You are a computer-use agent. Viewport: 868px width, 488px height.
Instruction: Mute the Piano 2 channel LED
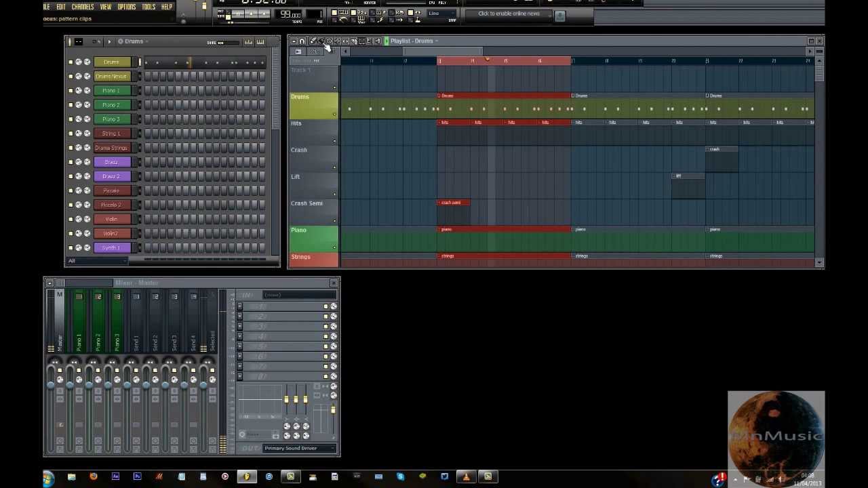click(71, 105)
